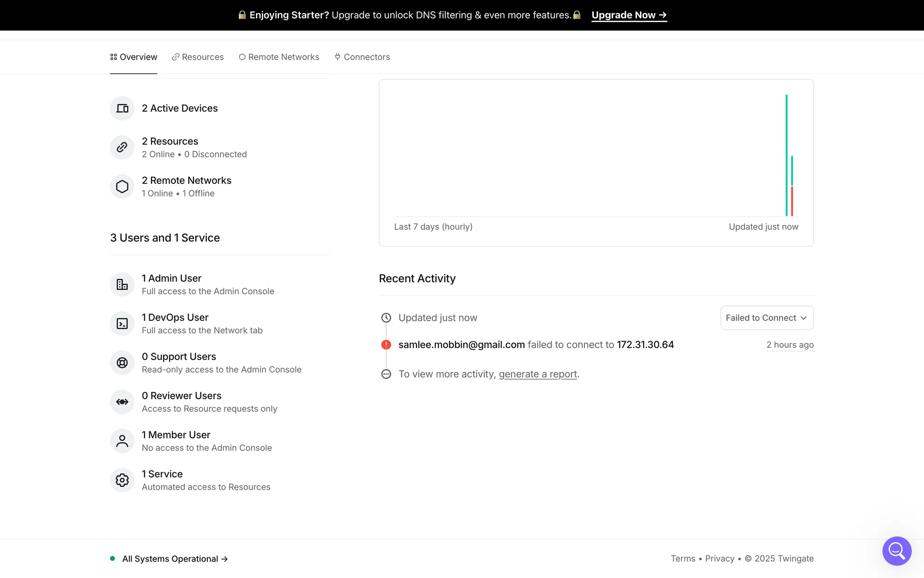This screenshot has width=924, height=578.
Task: Click the Reviewer Users icon
Action: coord(122,402)
